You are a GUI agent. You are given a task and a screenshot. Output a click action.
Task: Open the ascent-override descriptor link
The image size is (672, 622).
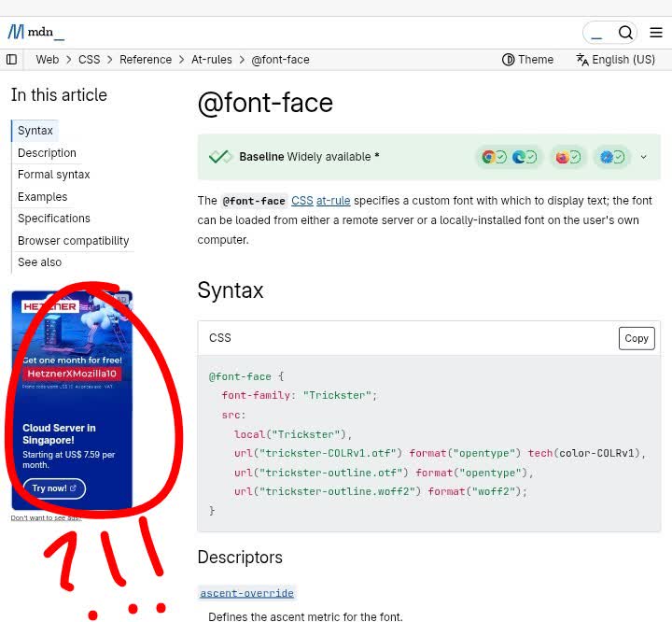[246, 593]
